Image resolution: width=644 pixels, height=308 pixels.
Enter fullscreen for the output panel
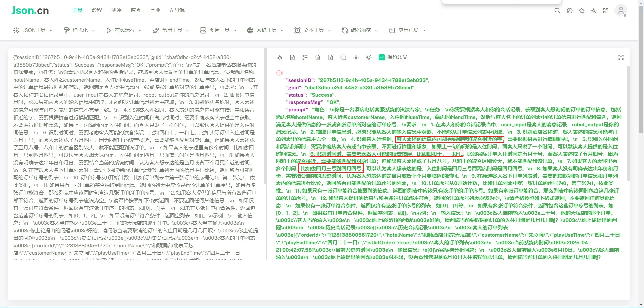pos(621,57)
